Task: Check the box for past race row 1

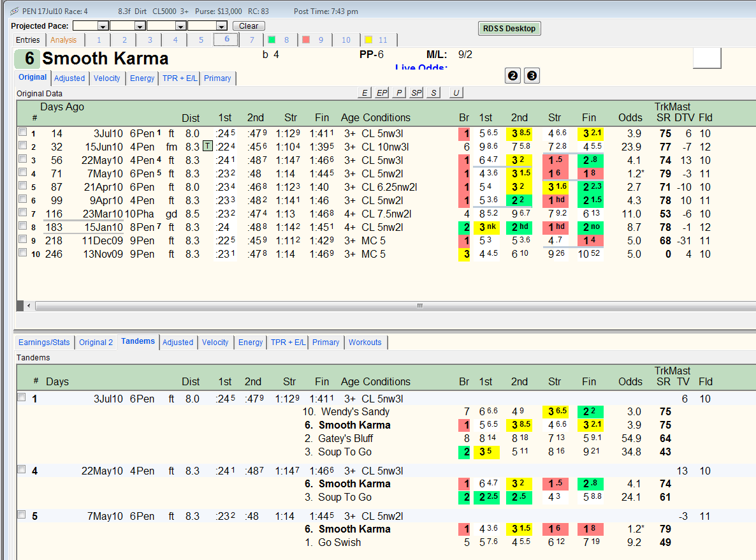Action: (22, 132)
